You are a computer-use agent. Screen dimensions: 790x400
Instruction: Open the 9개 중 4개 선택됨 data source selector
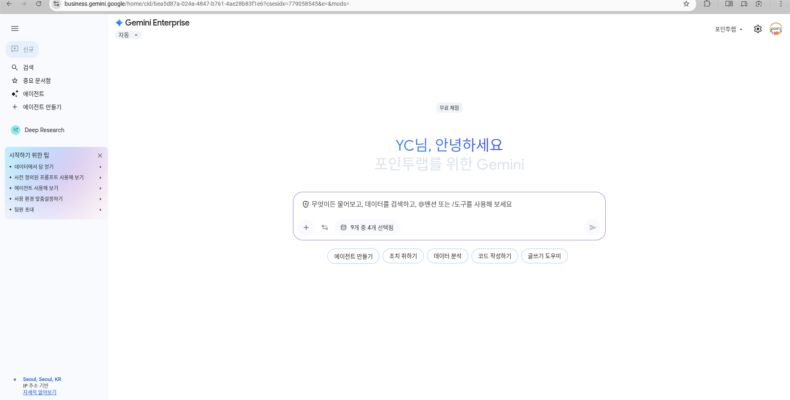(x=367, y=227)
